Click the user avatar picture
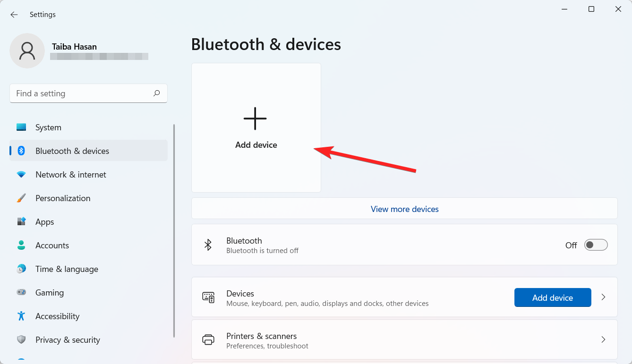 tap(27, 51)
